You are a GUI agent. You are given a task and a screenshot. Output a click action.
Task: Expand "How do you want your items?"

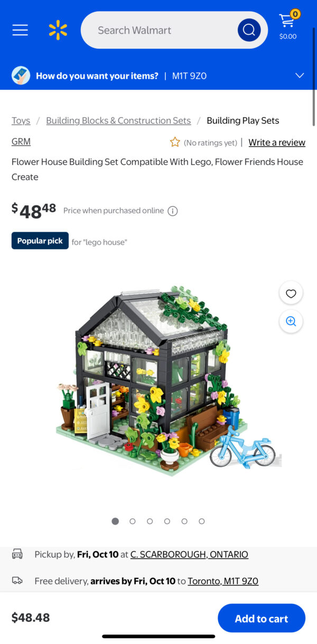97,76
